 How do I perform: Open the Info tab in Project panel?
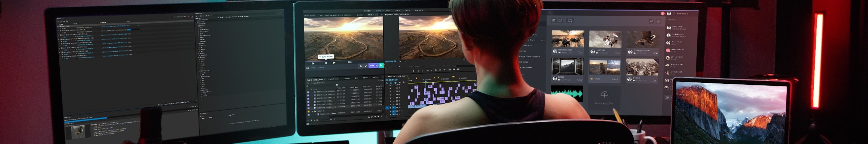coord(356,78)
